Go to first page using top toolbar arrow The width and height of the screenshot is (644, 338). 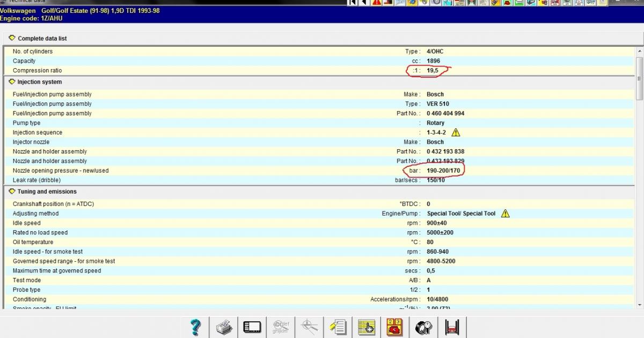tap(353, 3)
